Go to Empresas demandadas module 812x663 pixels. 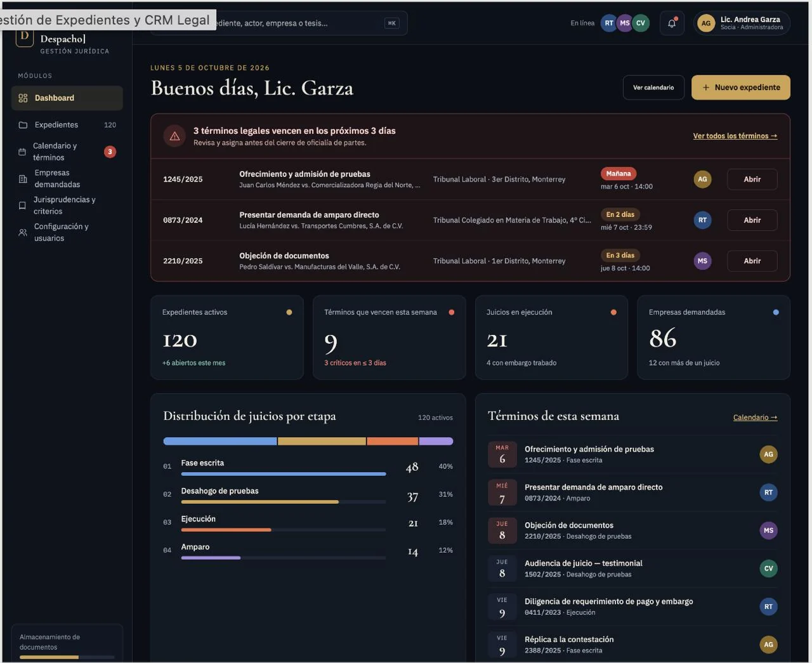[x=67, y=179]
